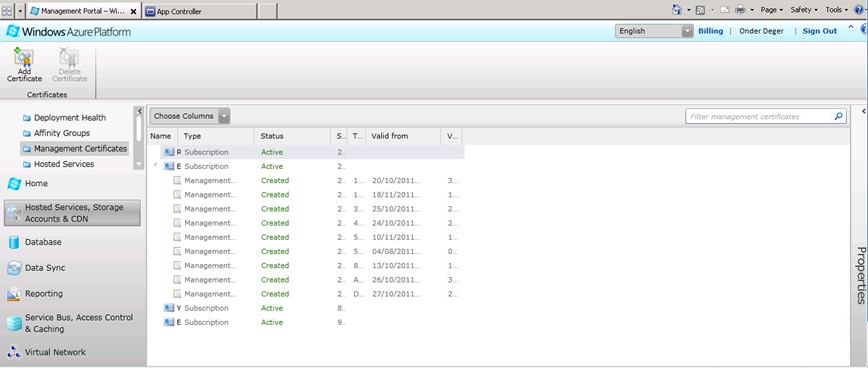
Task: Open the English language dropdown
Action: click(654, 32)
